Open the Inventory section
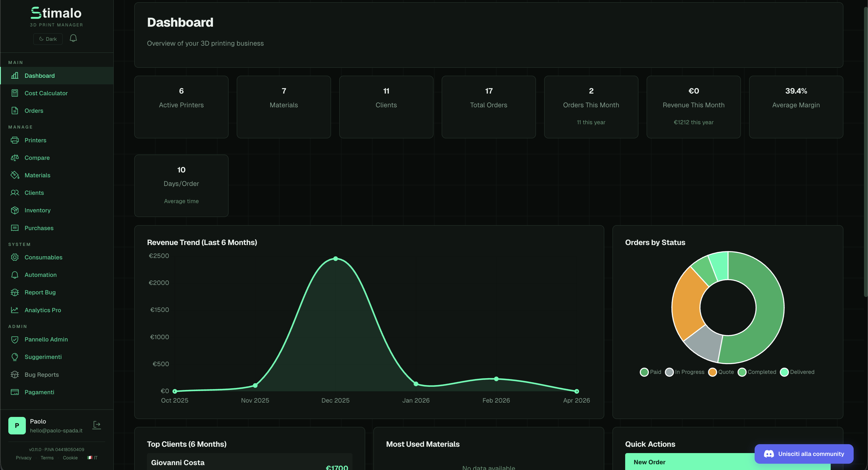The image size is (868, 470). 37,210
